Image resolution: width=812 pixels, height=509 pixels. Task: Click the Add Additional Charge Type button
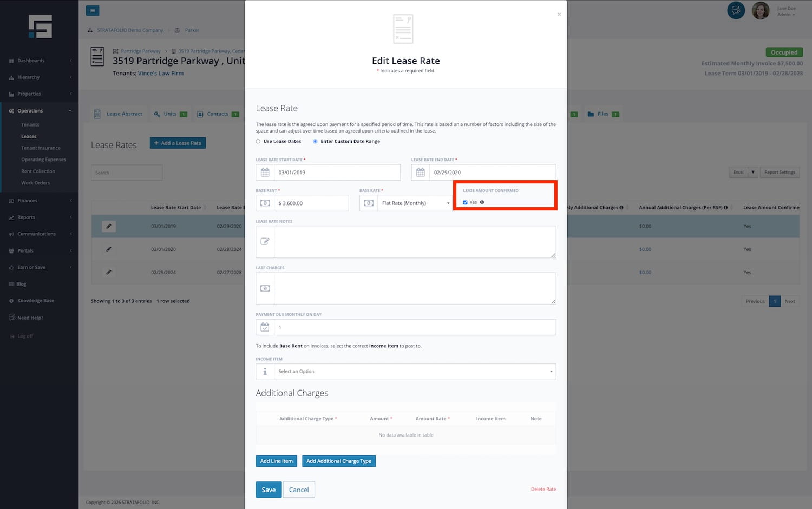coord(338,461)
